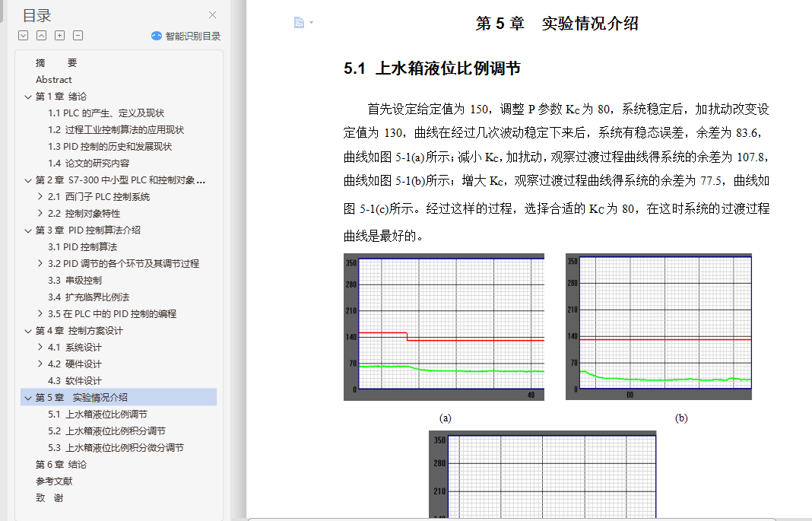Image resolution: width=812 pixels, height=521 pixels.
Task: Jump to 1.3 PID 控制的历史和发展现状
Action: click(109, 147)
